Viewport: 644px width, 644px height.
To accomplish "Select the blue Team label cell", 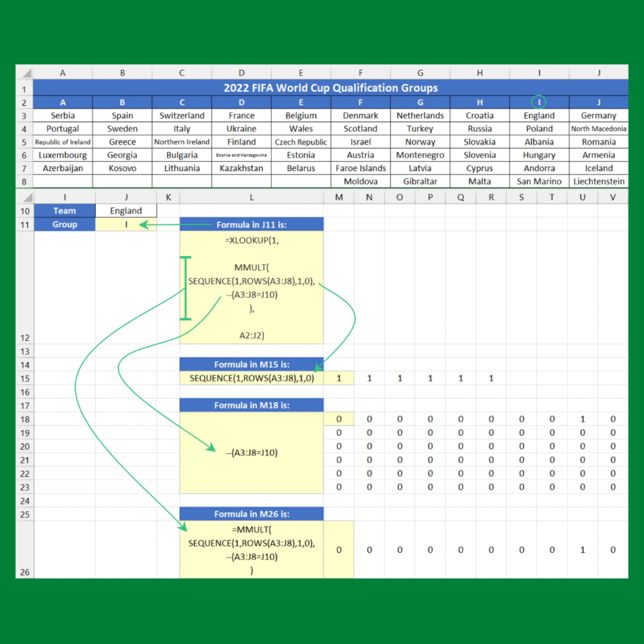I will pos(64,211).
